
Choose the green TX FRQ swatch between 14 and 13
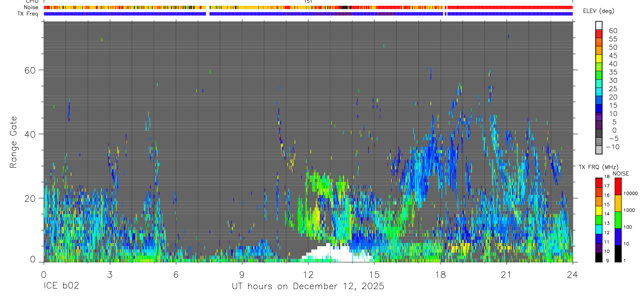pyautogui.click(x=599, y=219)
